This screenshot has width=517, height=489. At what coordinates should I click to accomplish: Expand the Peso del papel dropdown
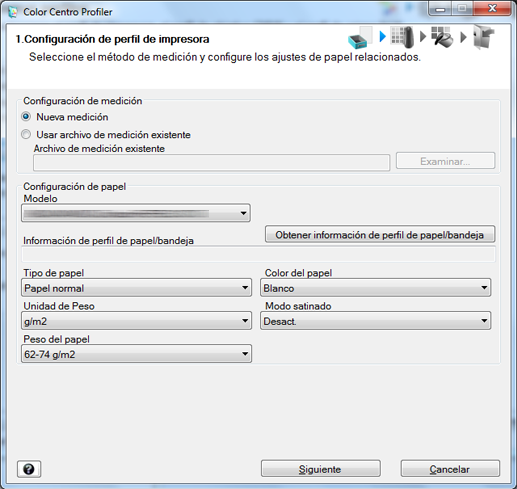click(x=136, y=354)
